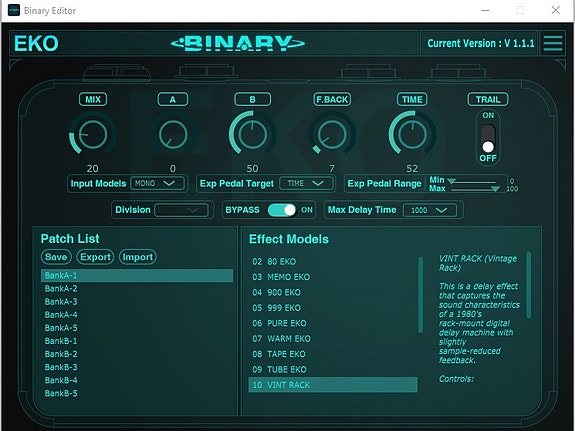Click the B parameter knob
The height and width of the screenshot is (431, 575).
(x=252, y=134)
